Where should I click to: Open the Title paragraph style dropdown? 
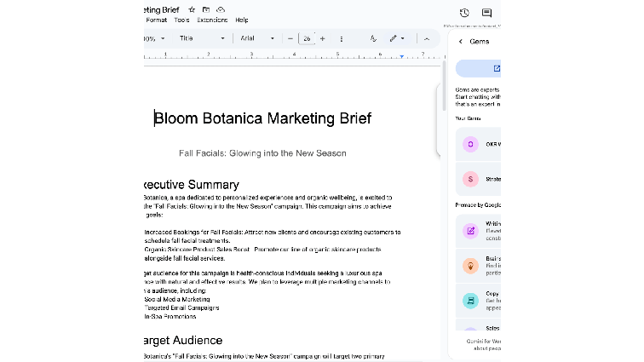[x=202, y=38]
